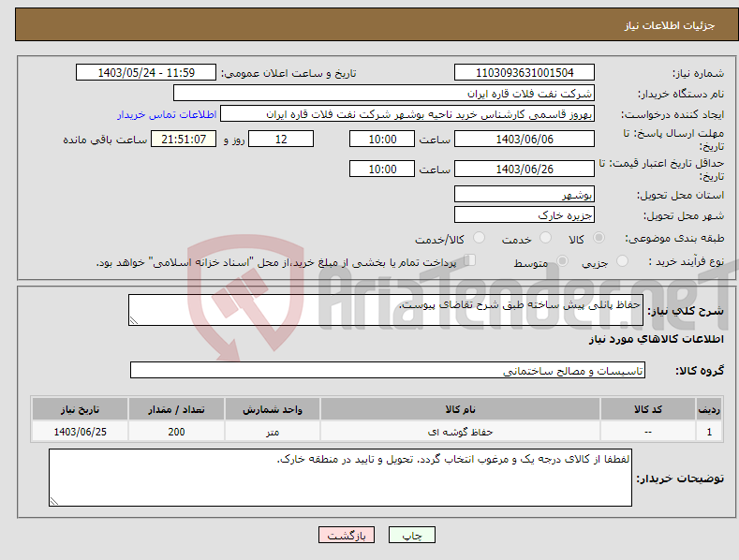The width and height of the screenshot is (739, 560).
Task: Open the اطلاعات تماس خریدار link
Action: (167, 114)
